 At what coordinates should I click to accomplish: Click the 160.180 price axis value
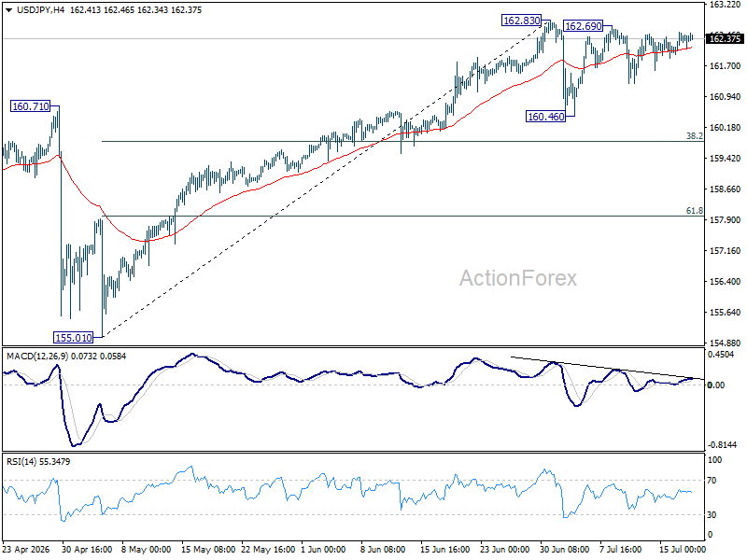tap(726, 128)
